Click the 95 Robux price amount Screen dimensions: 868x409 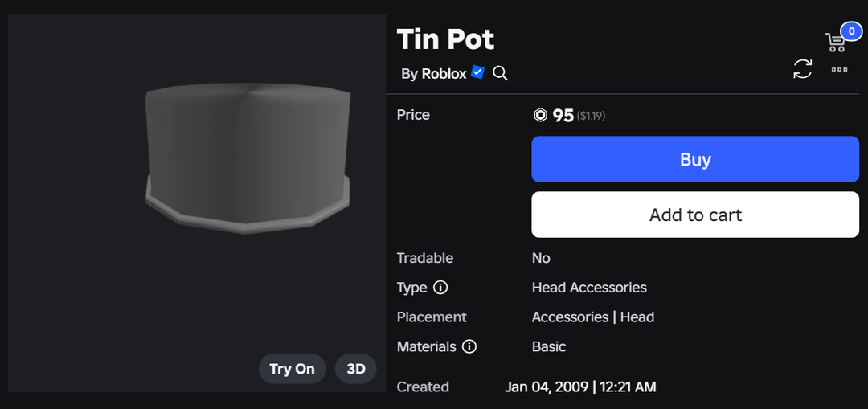pos(563,116)
